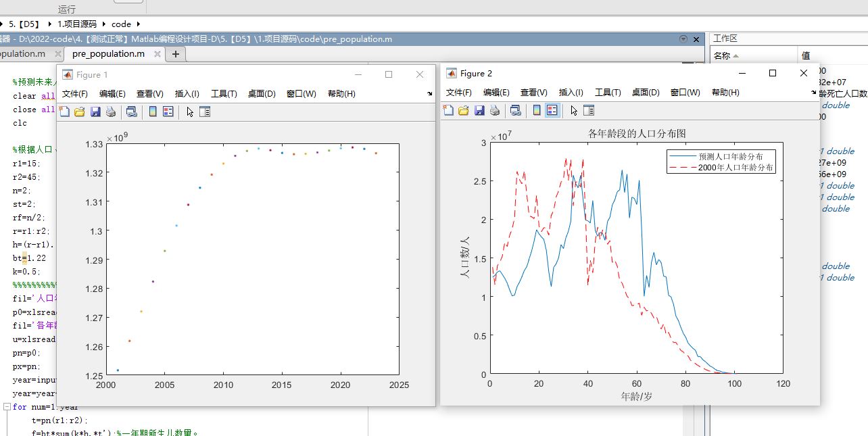
Task: Click 名称 column header in workspace
Action: click(722, 56)
